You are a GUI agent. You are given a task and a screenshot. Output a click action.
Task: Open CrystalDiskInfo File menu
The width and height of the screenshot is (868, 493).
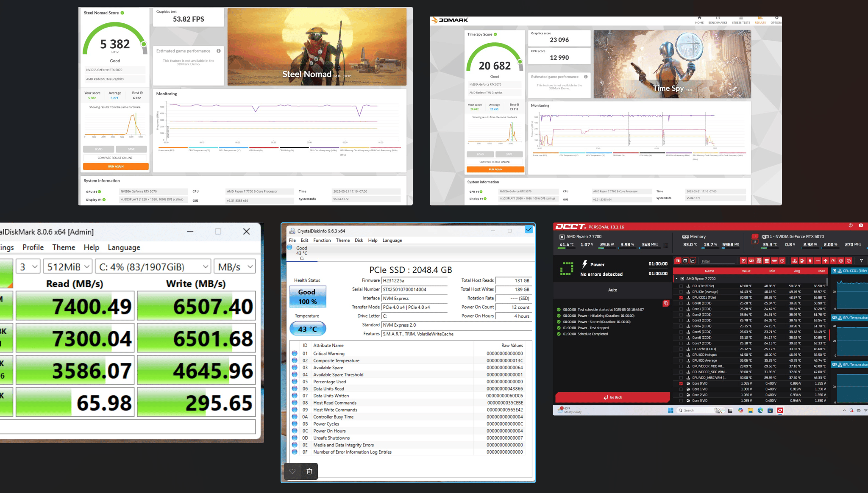(292, 240)
